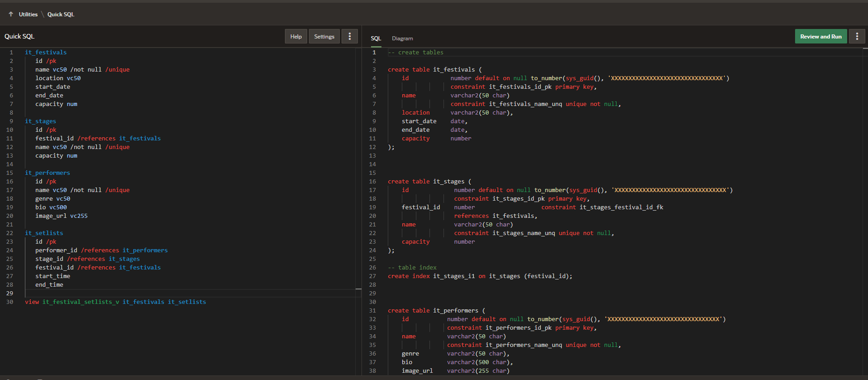The width and height of the screenshot is (868, 380).
Task: Click the 'bio vc500' line
Action: click(x=51, y=207)
